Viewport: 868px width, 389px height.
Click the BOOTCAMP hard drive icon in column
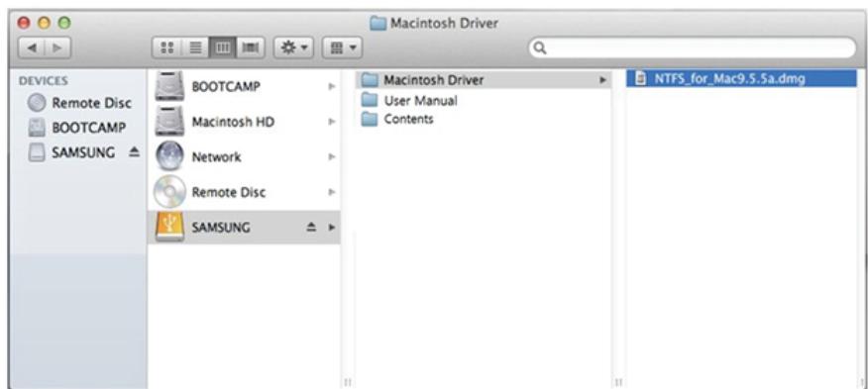[169, 86]
